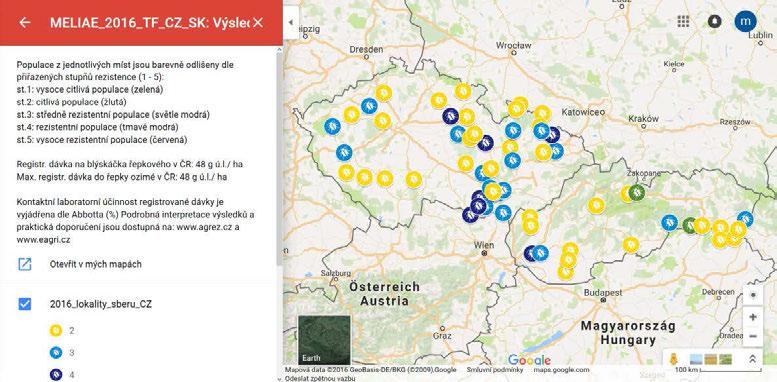Select legend item 2 yellow marker
The width and height of the screenshot is (777, 382).
point(56,330)
